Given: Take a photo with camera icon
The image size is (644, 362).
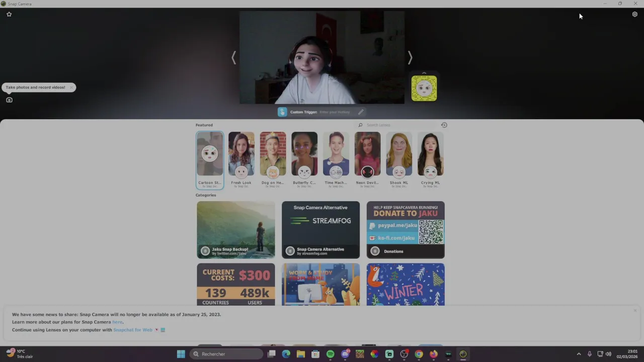Looking at the screenshot, I should [9, 100].
